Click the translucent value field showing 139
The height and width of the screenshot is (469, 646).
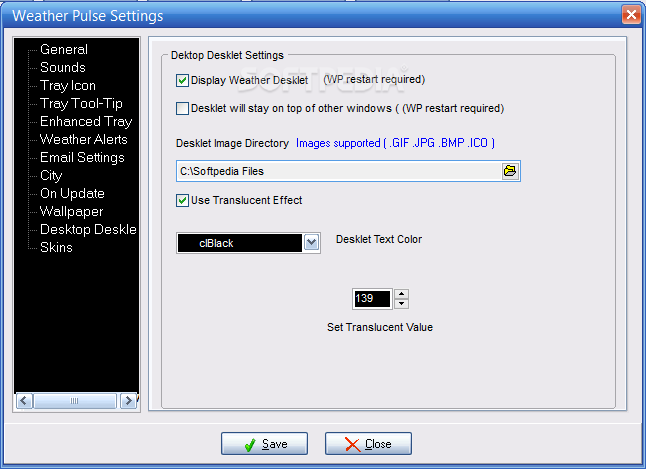[x=372, y=299]
